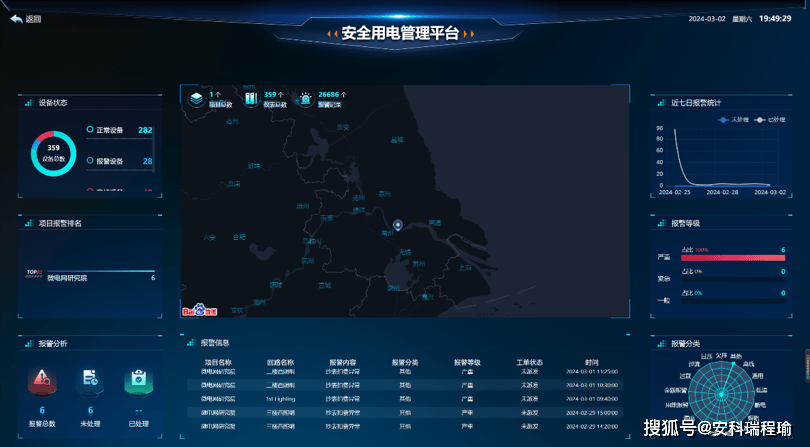Click the 上海 city label on map
The image size is (810, 447).
pyautogui.click(x=465, y=268)
